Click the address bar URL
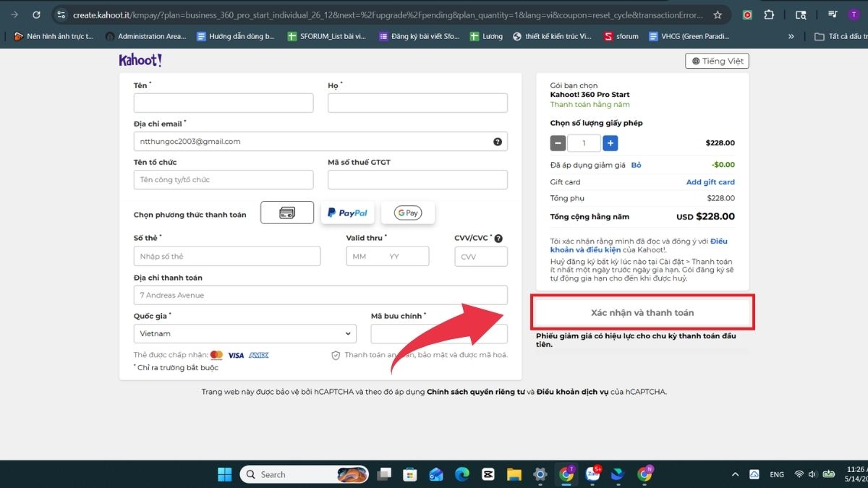Viewport: 868px width, 488px height. pyautogui.click(x=387, y=14)
